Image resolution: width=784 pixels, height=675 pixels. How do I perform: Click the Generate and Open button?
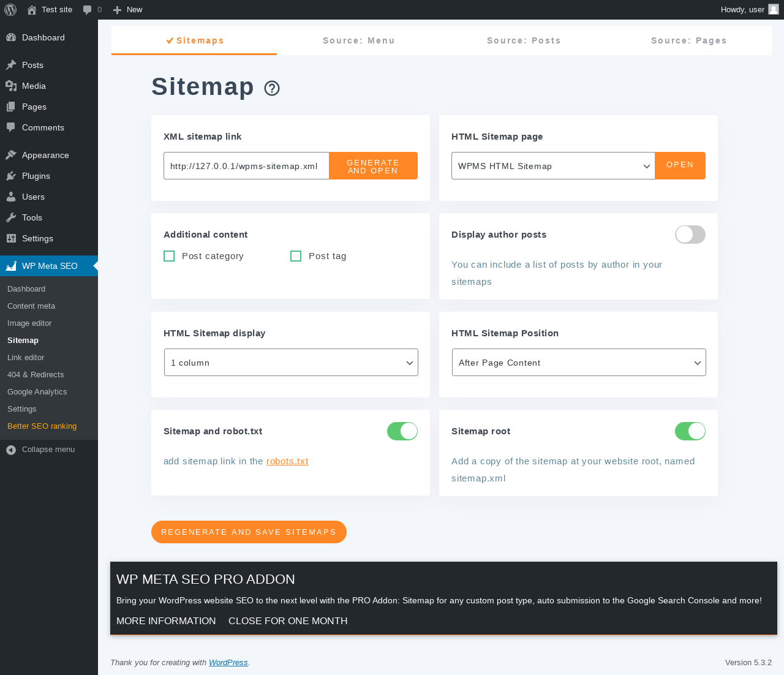373,166
